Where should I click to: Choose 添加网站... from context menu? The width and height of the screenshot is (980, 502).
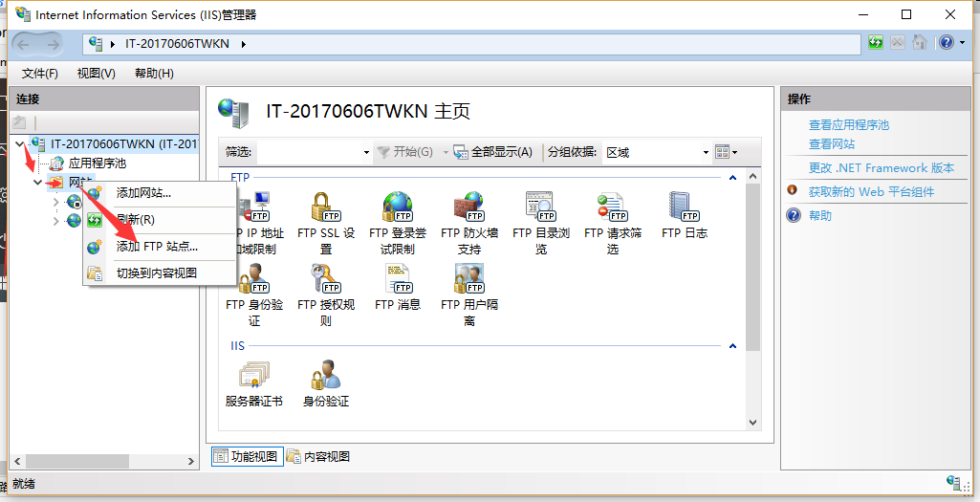tap(160, 193)
